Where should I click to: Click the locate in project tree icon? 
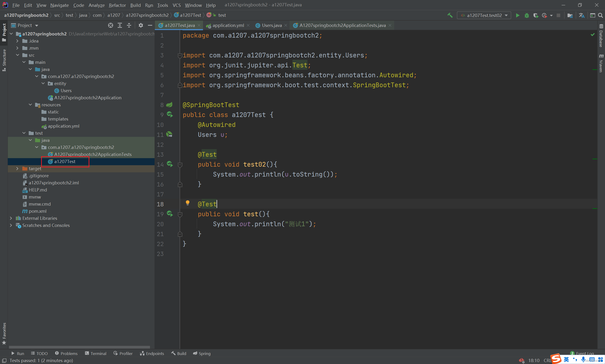(x=111, y=25)
